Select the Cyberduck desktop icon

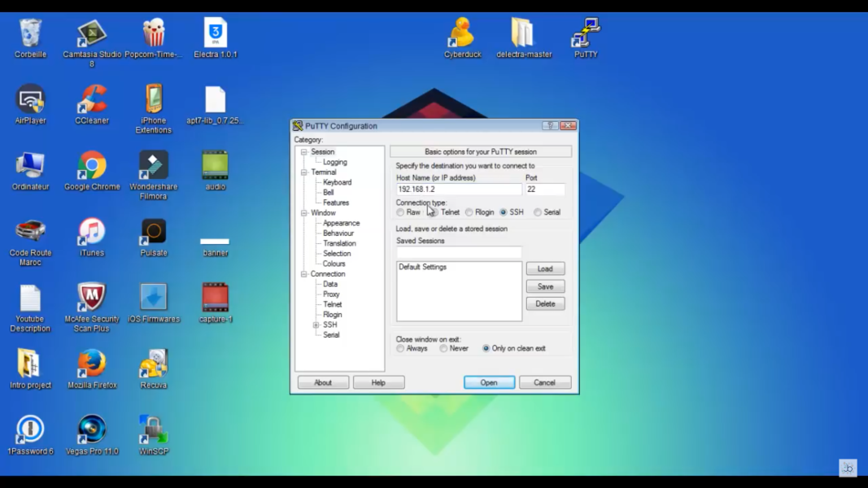pos(462,35)
